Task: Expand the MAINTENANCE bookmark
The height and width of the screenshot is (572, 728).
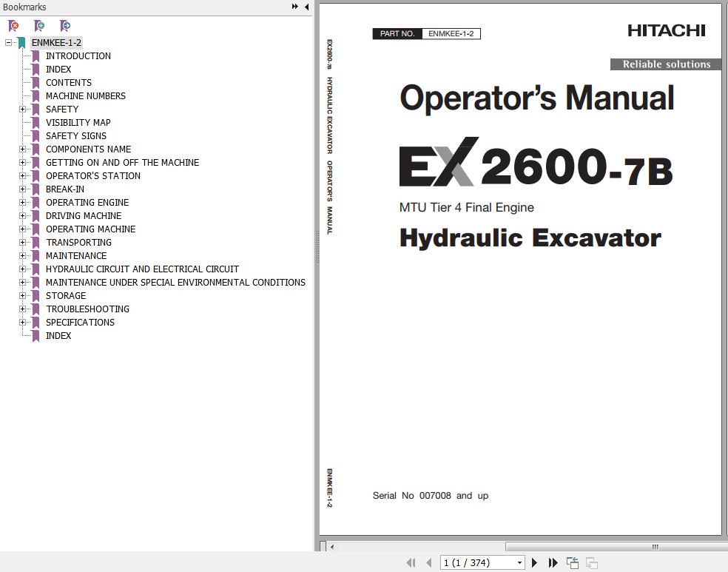Action: (22, 256)
